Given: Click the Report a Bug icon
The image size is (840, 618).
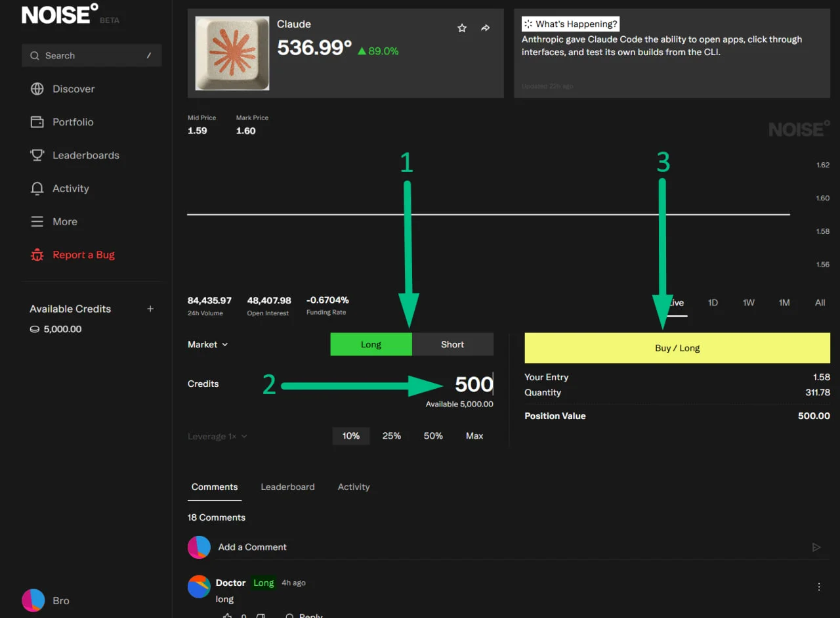Looking at the screenshot, I should tap(37, 255).
